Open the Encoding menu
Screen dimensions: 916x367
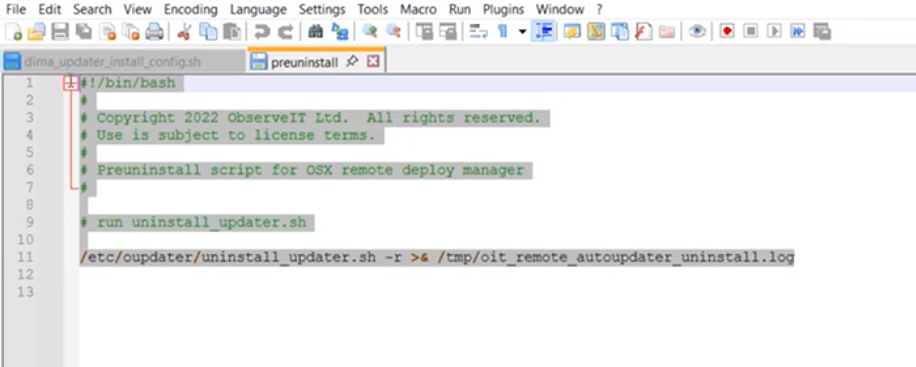coord(190,9)
